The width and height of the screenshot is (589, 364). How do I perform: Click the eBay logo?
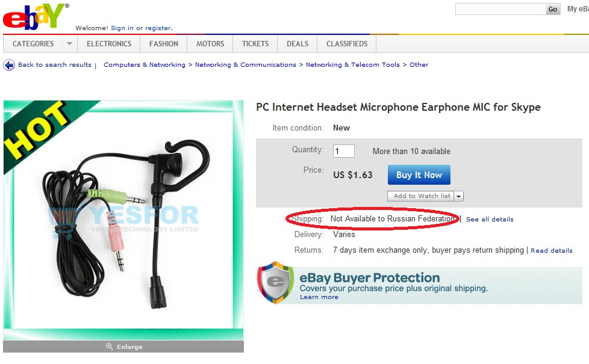(36, 17)
